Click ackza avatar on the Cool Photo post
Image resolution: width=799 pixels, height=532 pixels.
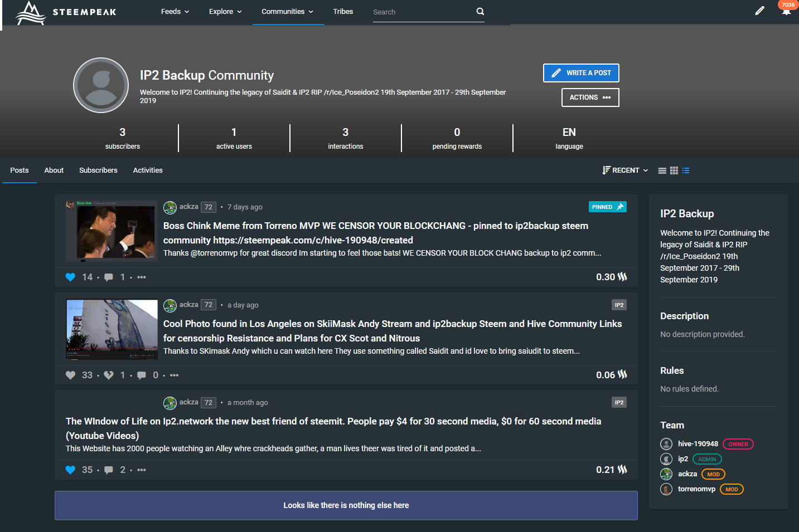[x=170, y=305]
